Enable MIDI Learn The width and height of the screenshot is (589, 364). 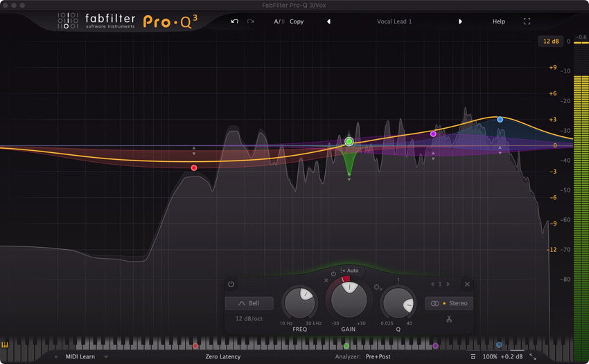click(x=80, y=356)
